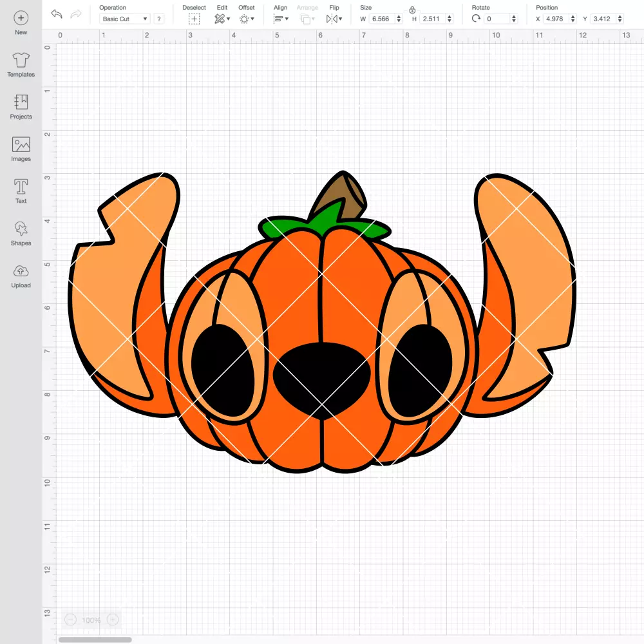The width and height of the screenshot is (644, 644).
Task: Toggle the size aspect ratio lock
Action: (x=412, y=10)
